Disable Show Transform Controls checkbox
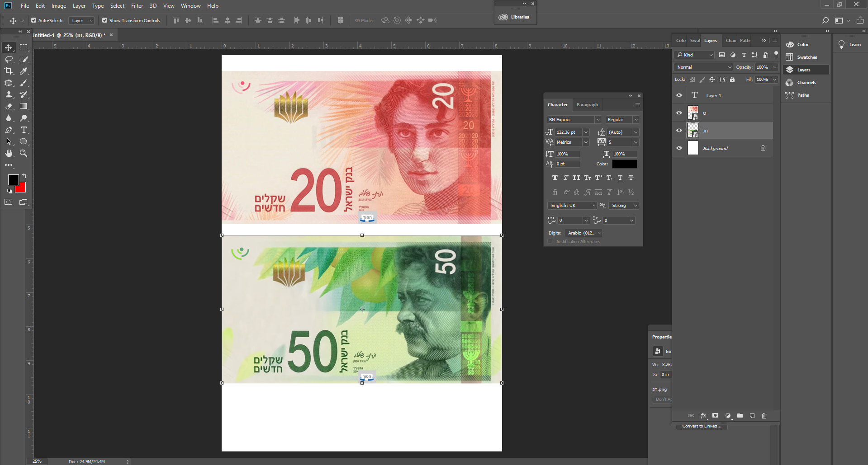 [105, 20]
